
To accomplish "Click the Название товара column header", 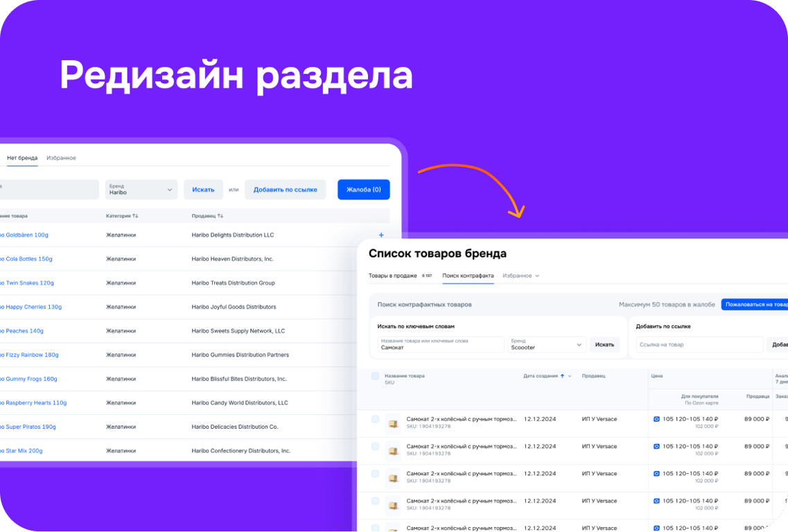I will pyautogui.click(x=405, y=375).
